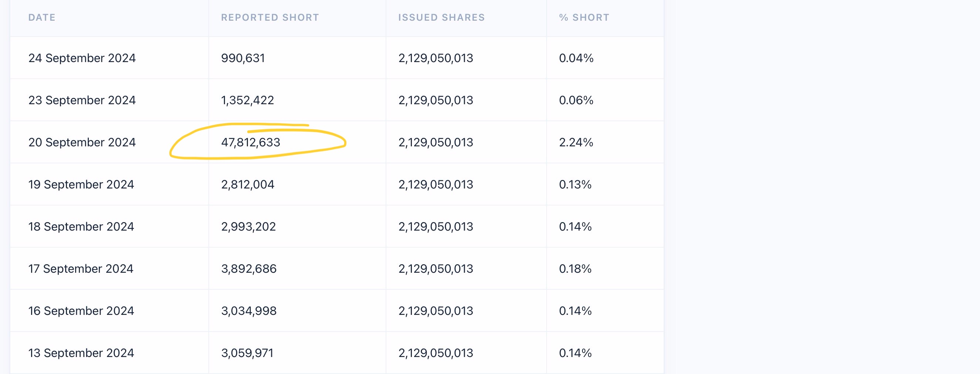
Task: Select the 20 September 2024 date cell
Action: [82, 143]
